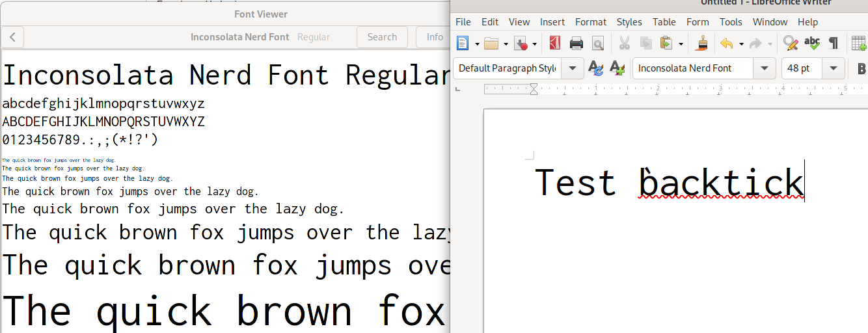Open the Format menu
This screenshot has height=333, width=868.
[591, 22]
